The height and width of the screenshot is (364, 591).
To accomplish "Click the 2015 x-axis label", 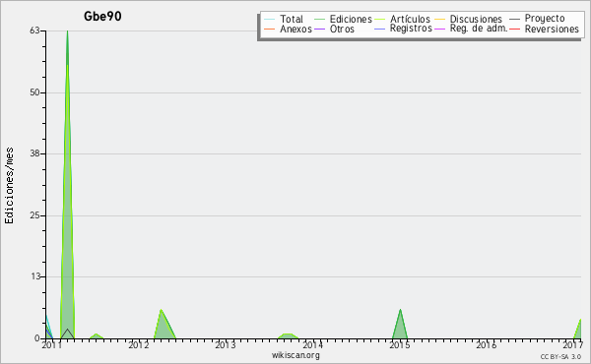I will tap(399, 344).
